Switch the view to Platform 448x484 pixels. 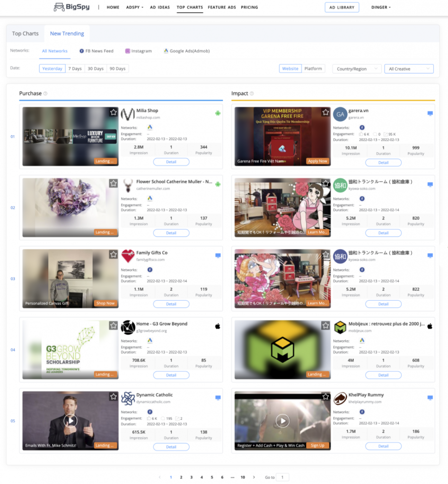pyautogui.click(x=313, y=69)
